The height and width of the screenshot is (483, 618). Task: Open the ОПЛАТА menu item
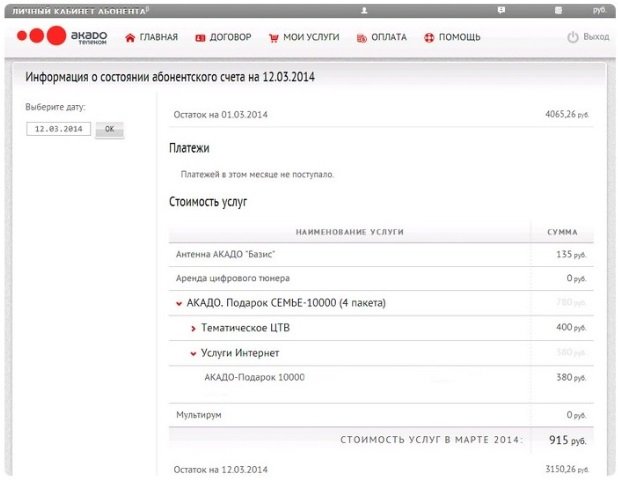tap(389, 37)
